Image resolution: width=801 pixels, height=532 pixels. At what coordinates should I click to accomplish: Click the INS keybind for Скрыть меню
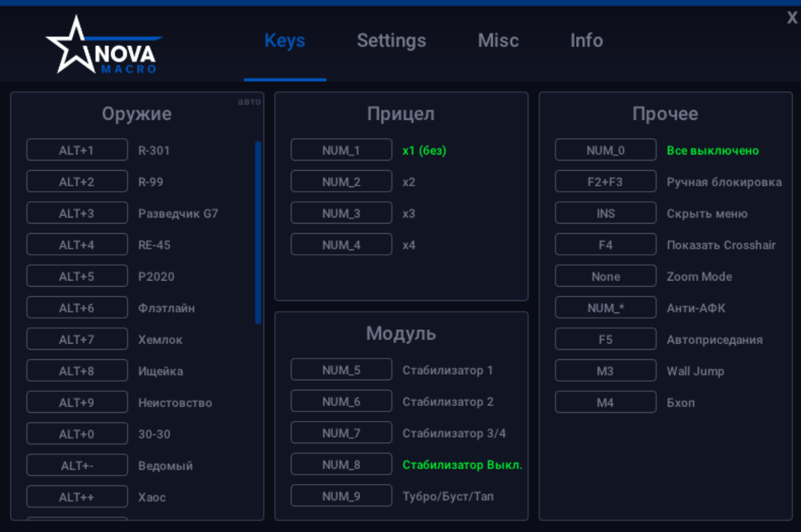[x=606, y=213]
